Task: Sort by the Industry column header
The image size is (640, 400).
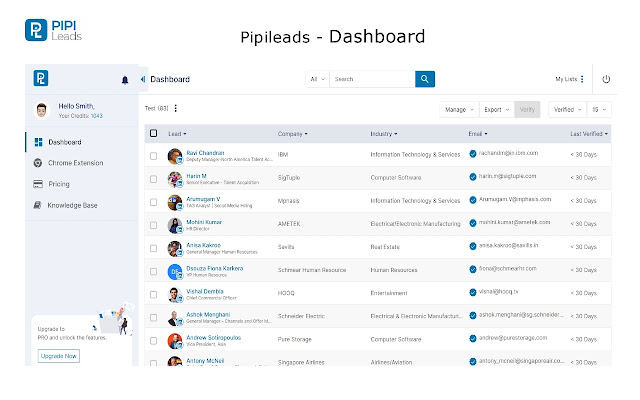Action: 383,133
